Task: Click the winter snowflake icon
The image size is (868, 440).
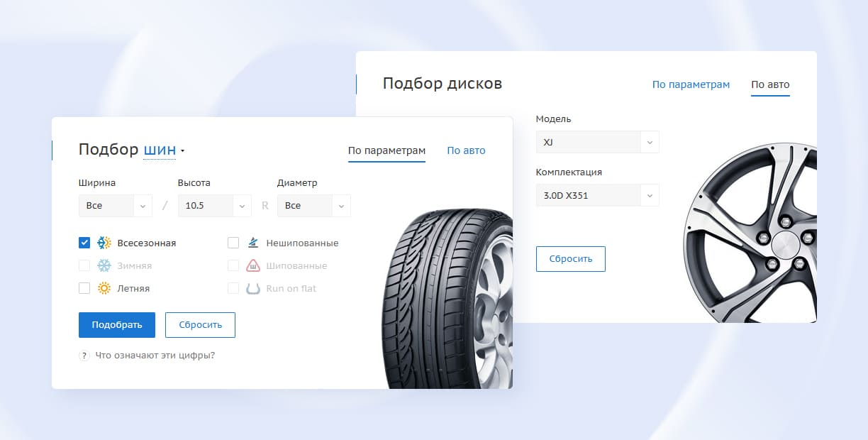Action: pyautogui.click(x=104, y=265)
